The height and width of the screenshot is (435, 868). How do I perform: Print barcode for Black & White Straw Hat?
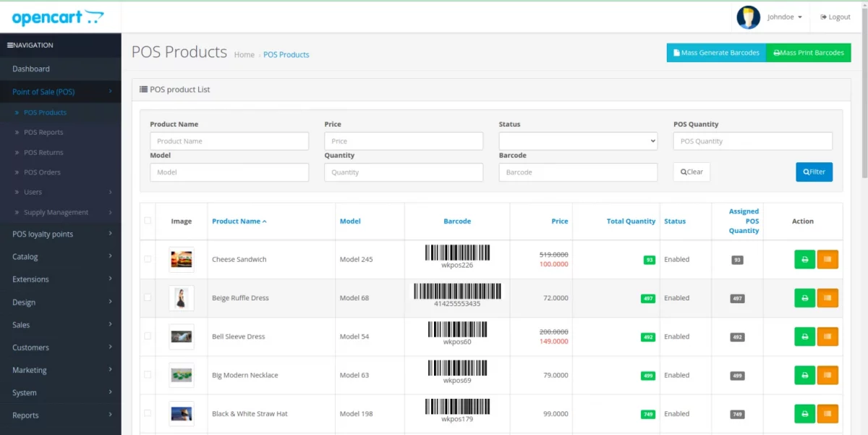[804, 413]
